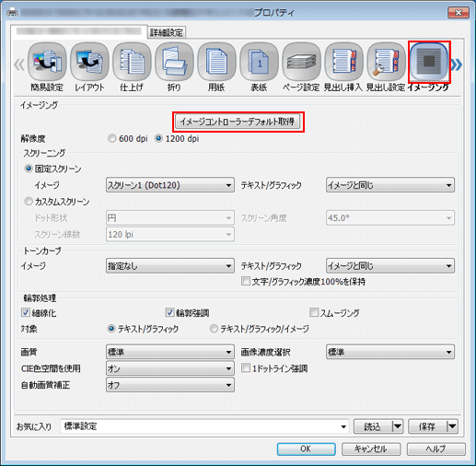476x466 pixels.
Task: Click the left double-arrow to scroll tab icons
Action: point(19,64)
